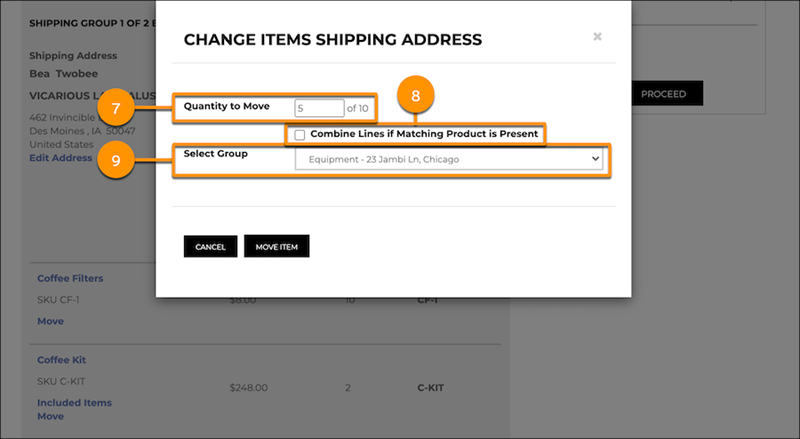Open the Coffee Filters product link

click(70, 279)
